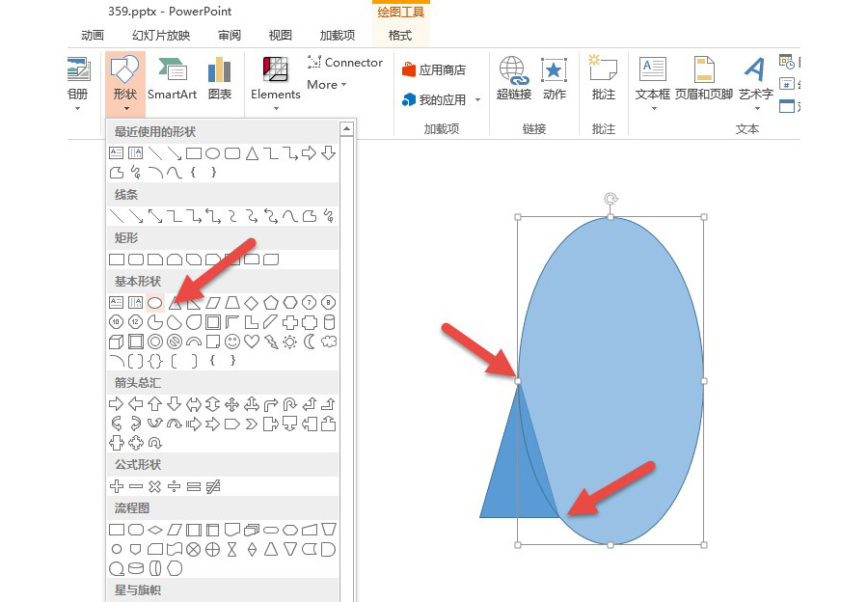
Task: Select the 格式 format tab
Action: point(400,36)
